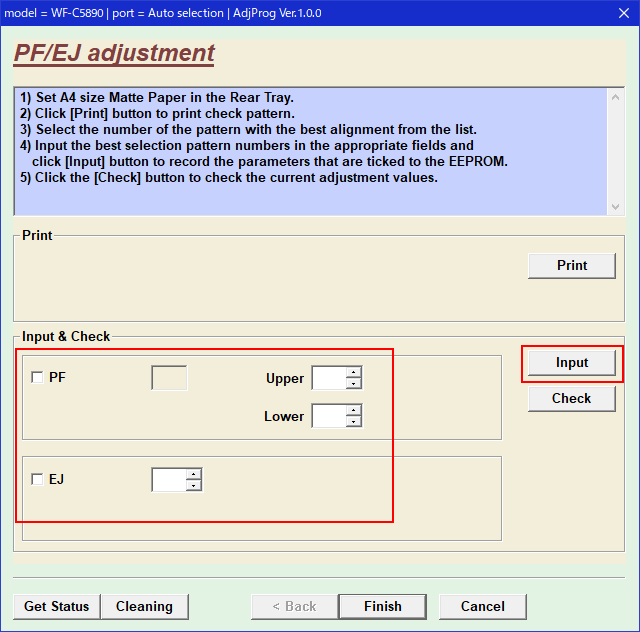Enable the PF checkbox
The height and width of the screenshot is (632, 640).
click(x=38, y=378)
